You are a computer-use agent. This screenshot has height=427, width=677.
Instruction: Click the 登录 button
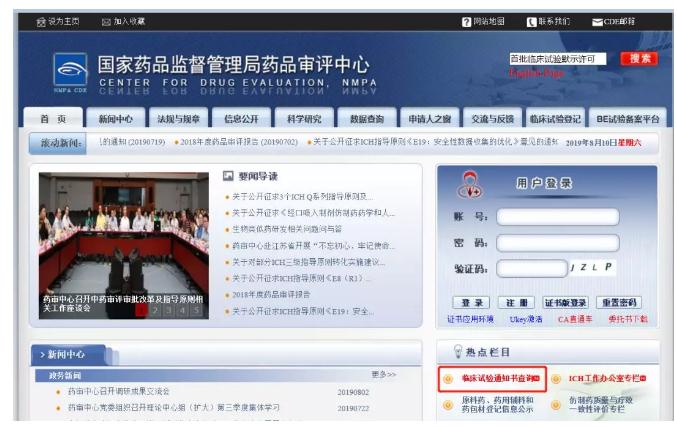point(471,302)
